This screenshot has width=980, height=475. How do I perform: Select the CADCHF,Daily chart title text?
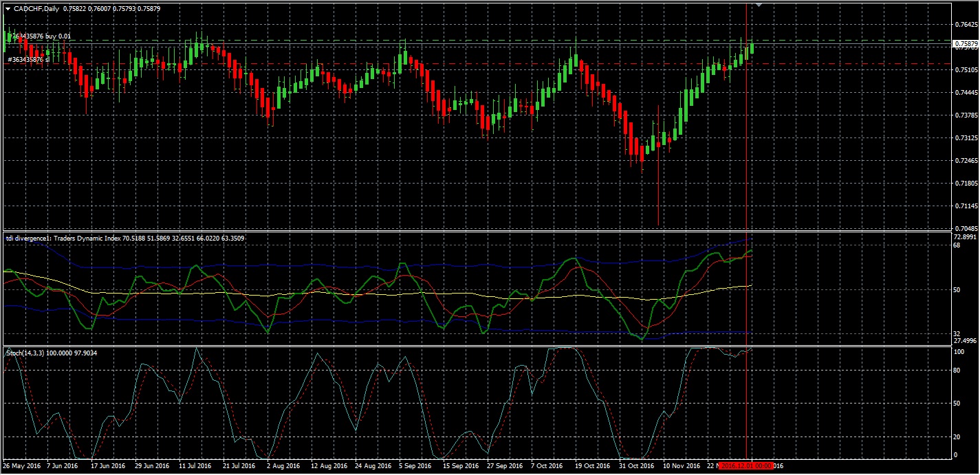36,9
